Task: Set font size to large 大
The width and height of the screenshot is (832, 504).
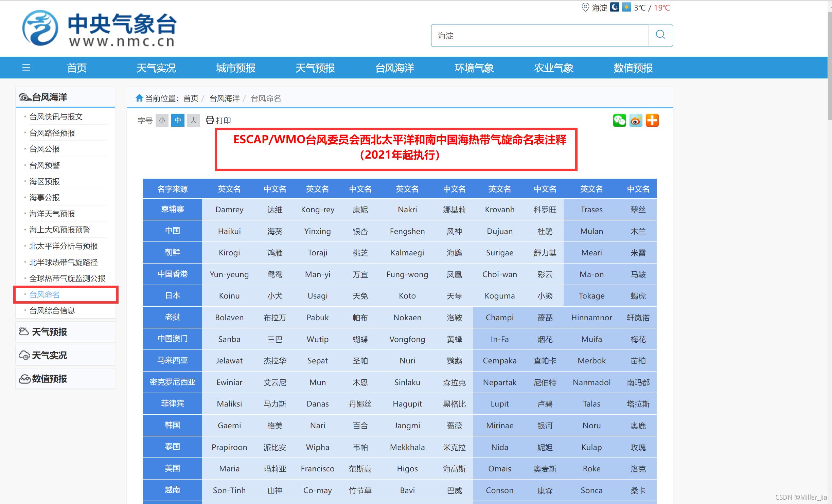Action: tap(194, 120)
